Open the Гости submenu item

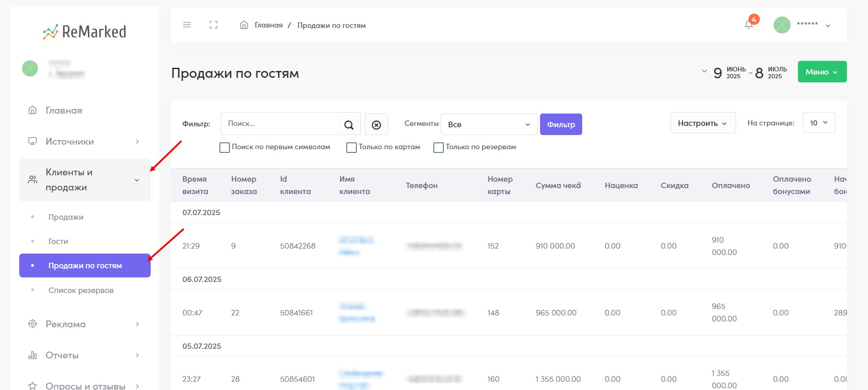58,241
